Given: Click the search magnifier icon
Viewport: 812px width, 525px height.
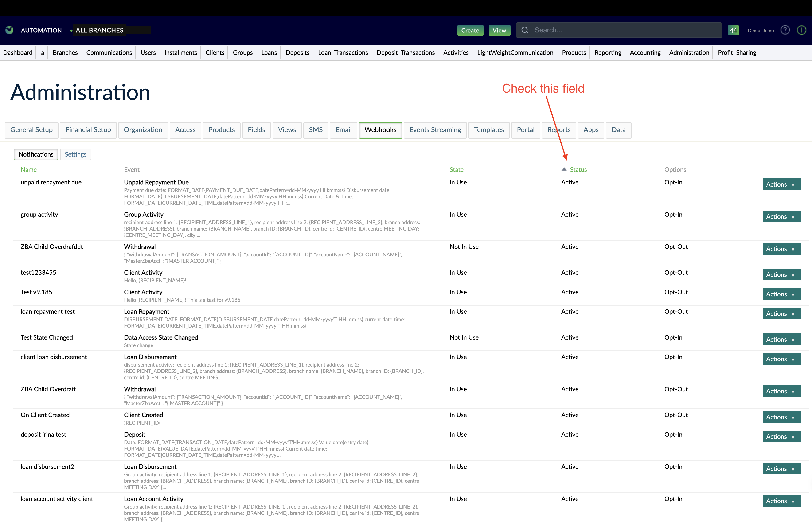Looking at the screenshot, I should [525, 30].
